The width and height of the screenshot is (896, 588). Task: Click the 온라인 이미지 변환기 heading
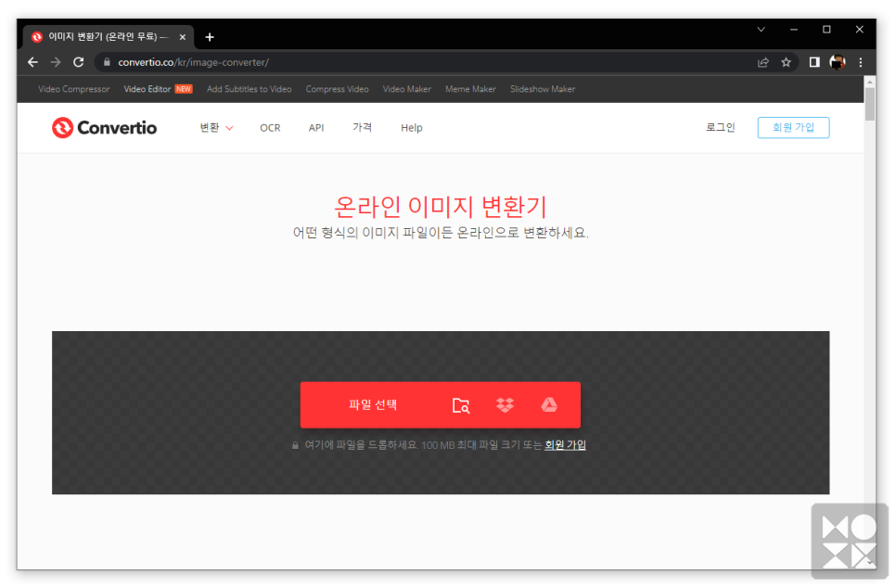click(x=441, y=206)
